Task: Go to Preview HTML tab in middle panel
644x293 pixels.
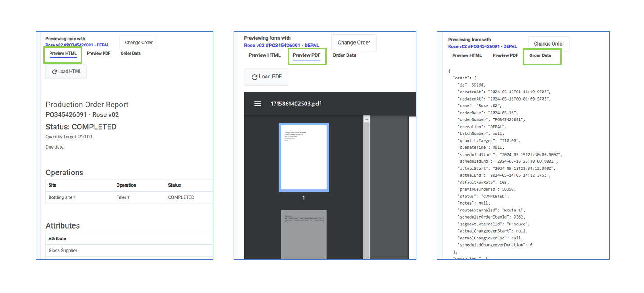Action: pos(265,55)
